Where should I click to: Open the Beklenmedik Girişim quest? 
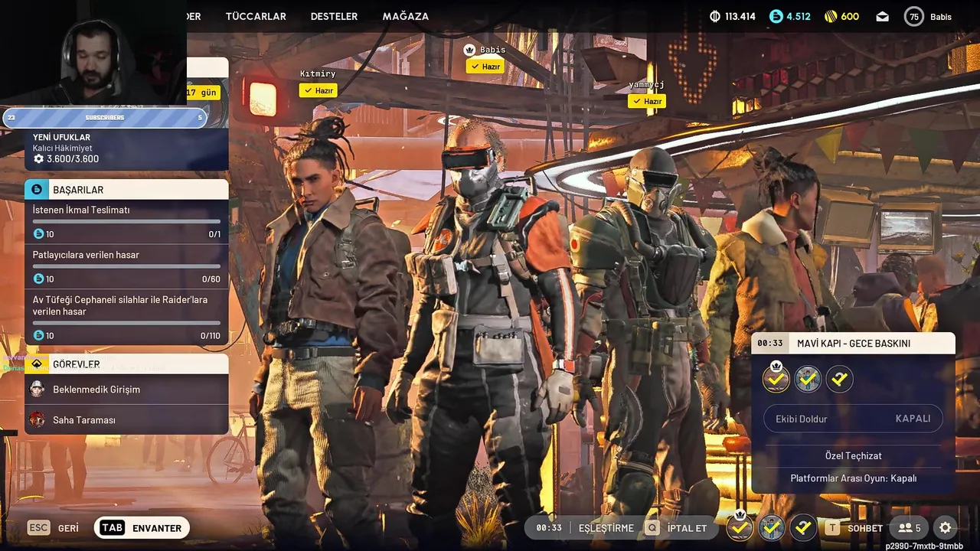126,390
